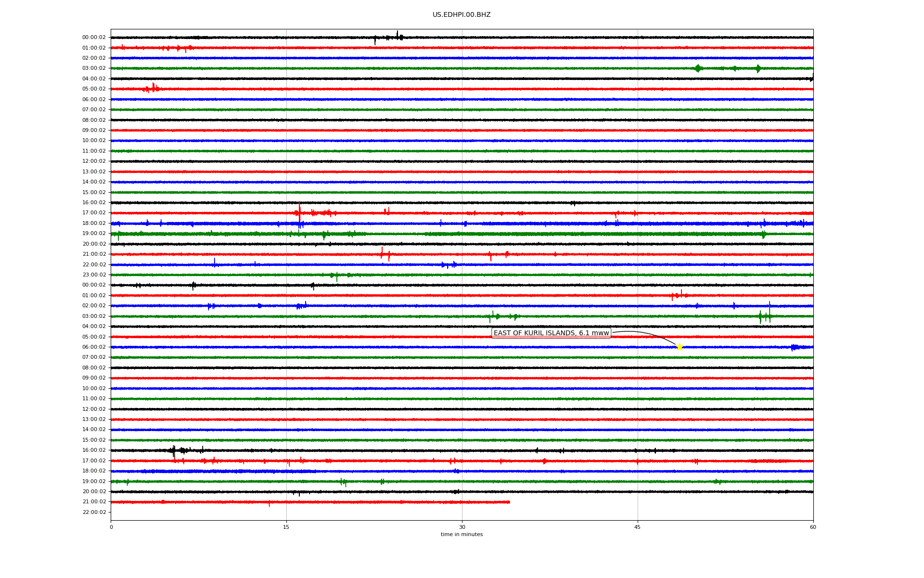Select the EAST OF KURIL ISLANDS annotation box
This screenshot has height=578, width=924.
point(551,333)
